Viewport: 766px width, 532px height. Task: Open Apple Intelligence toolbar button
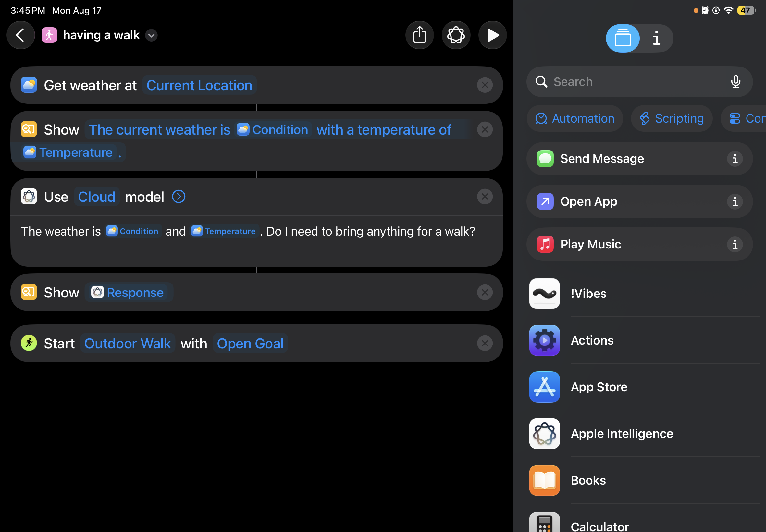pyautogui.click(x=456, y=35)
